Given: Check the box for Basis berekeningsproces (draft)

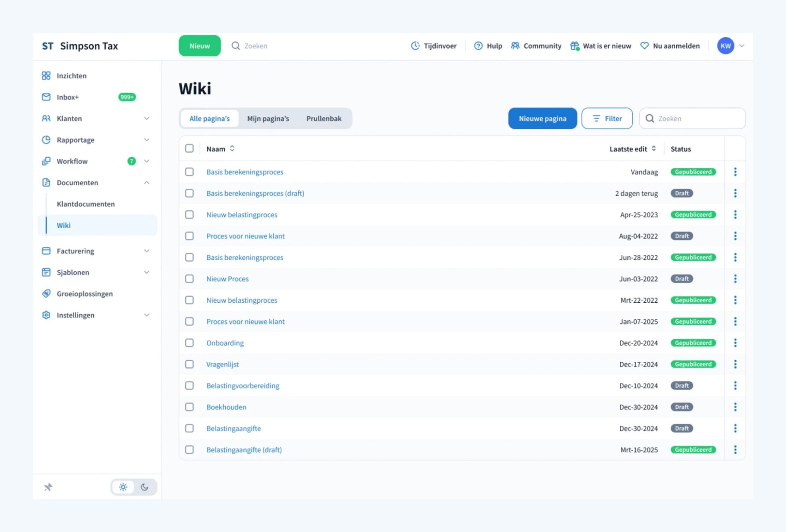Looking at the screenshot, I should (x=189, y=193).
